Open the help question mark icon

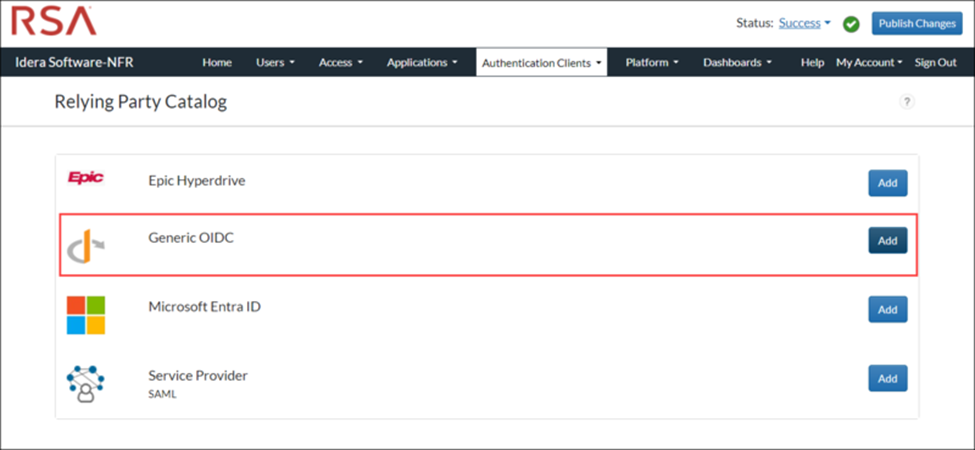pos(907,102)
